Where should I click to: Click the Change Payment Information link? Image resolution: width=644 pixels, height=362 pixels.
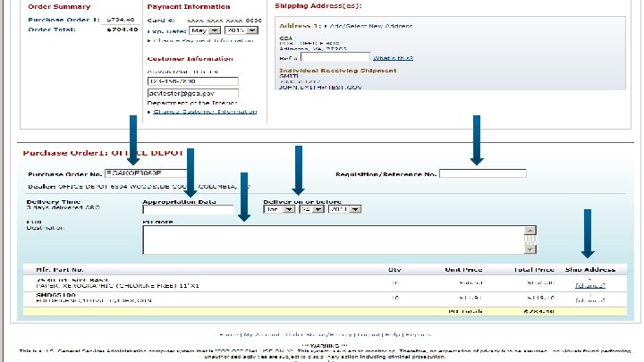(x=203, y=40)
